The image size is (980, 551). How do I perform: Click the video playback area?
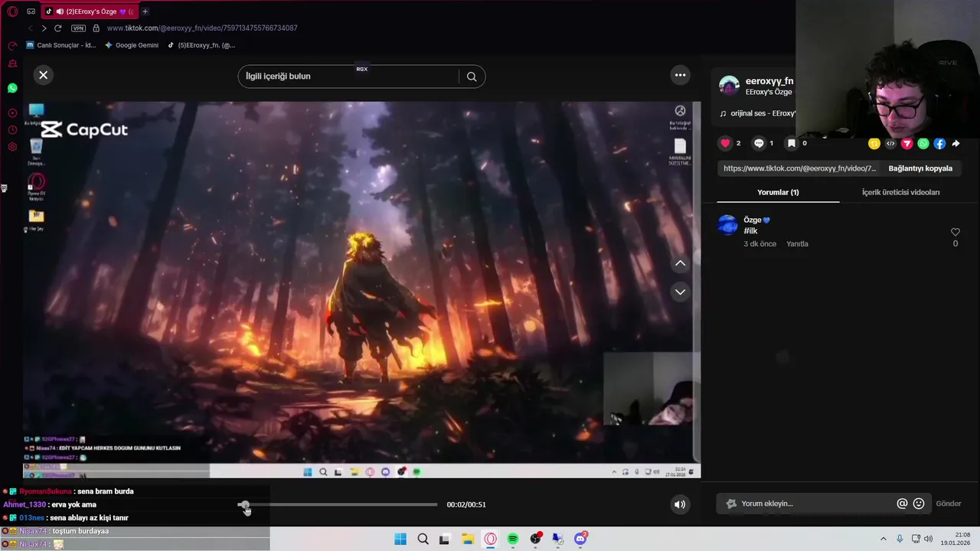pos(361,290)
